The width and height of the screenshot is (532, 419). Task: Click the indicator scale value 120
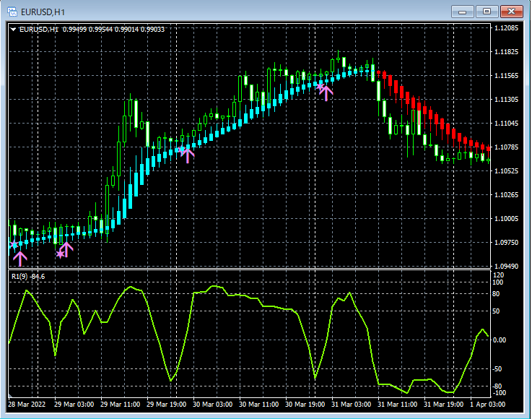tap(498, 275)
